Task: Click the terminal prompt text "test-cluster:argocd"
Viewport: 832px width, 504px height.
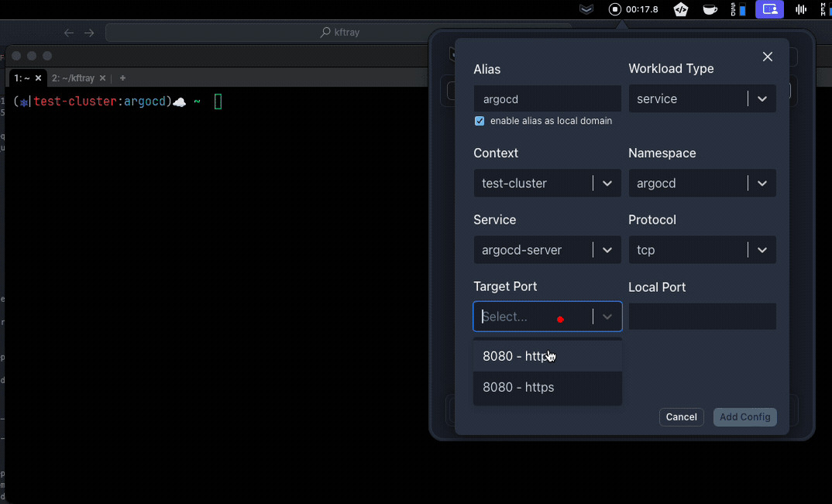Action: pos(100,101)
